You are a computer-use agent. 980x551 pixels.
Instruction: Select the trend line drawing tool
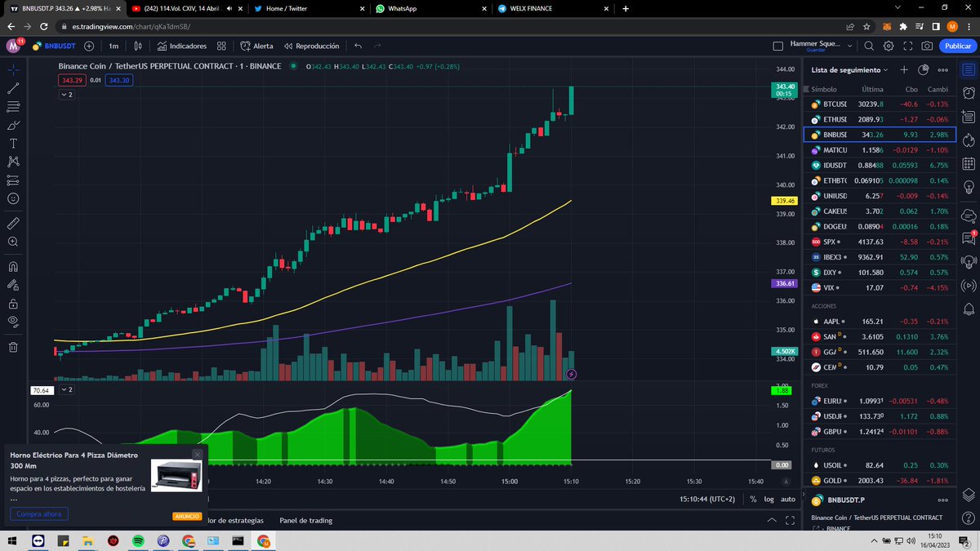click(x=13, y=87)
